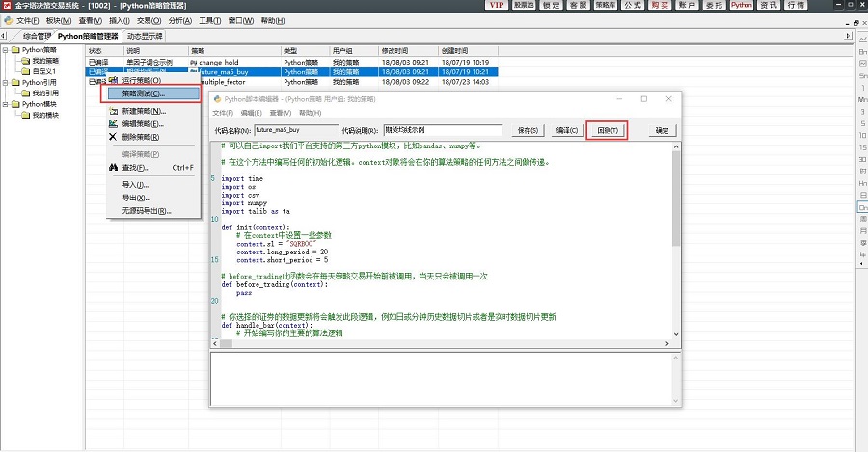Viewport: 868px width, 452px height.
Task: Click the Python引用 folder icon
Action: click(x=15, y=83)
